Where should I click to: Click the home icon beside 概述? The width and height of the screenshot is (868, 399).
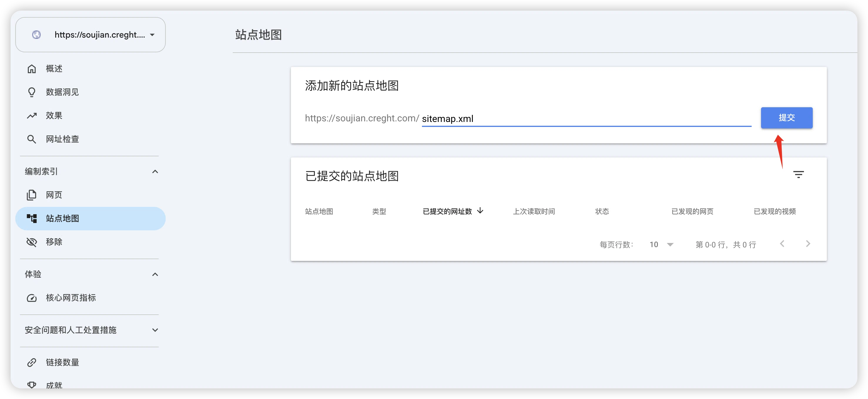tap(32, 69)
